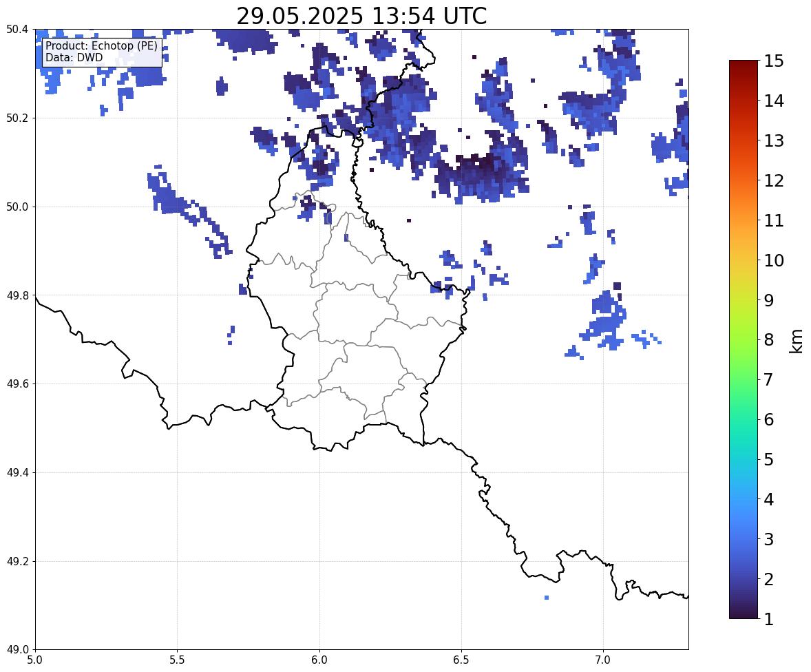This screenshot has height=672, width=811.
Task: Click the colorbar label '13'
Action: point(774,140)
